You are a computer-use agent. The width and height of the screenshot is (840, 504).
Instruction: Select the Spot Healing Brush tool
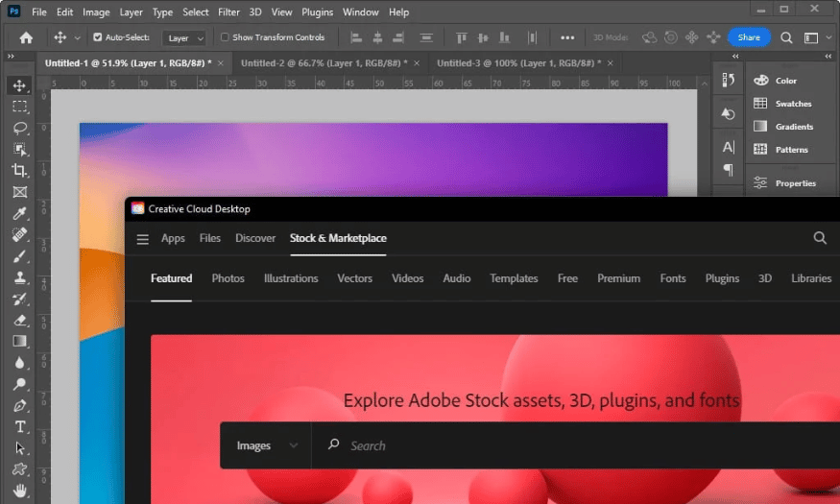click(20, 234)
